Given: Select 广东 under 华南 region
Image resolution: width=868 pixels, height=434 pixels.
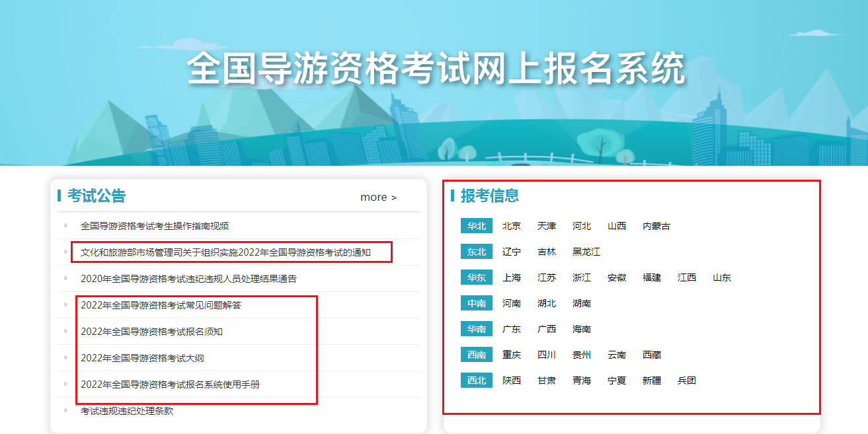Looking at the screenshot, I should click(511, 329).
